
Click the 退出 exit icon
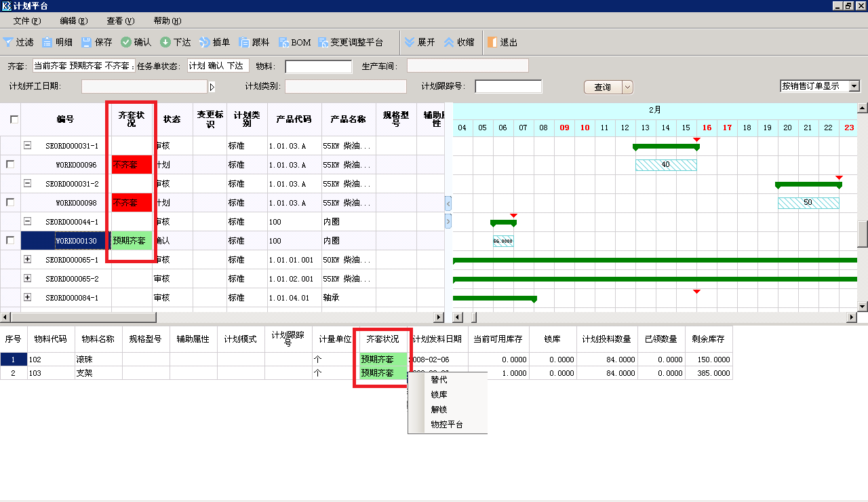492,42
